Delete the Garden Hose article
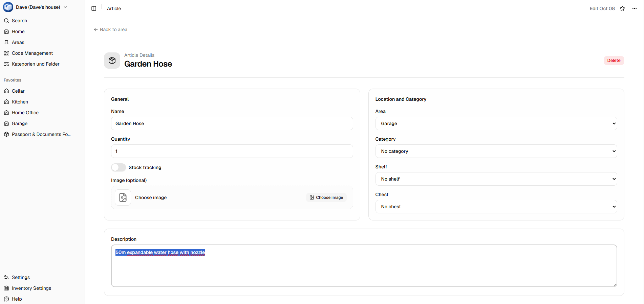 (x=614, y=61)
